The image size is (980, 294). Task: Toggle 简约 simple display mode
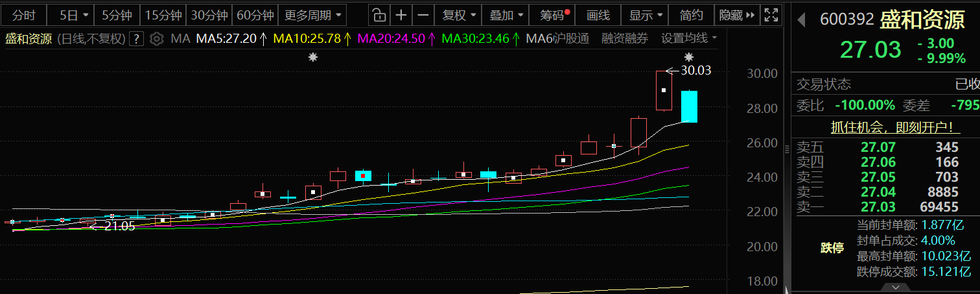click(691, 15)
